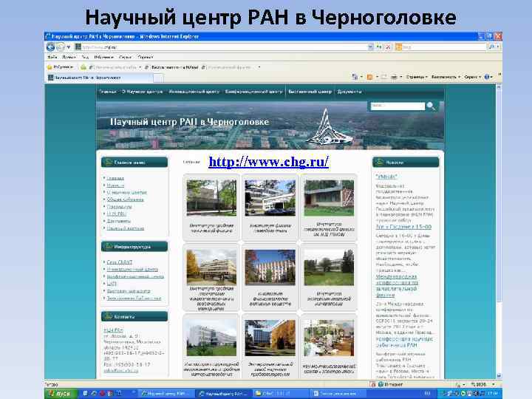Open Электронная библиотека in infrastructure list
This screenshot has height=399, width=532.
click(134, 299)
